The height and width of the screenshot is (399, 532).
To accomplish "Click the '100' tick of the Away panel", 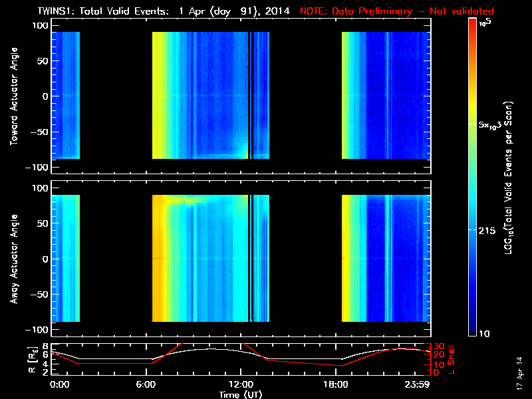I will click(40, 188).
